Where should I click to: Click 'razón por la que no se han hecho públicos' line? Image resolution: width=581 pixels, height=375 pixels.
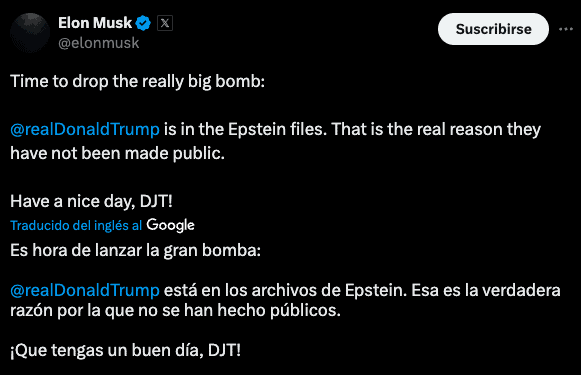175,311
